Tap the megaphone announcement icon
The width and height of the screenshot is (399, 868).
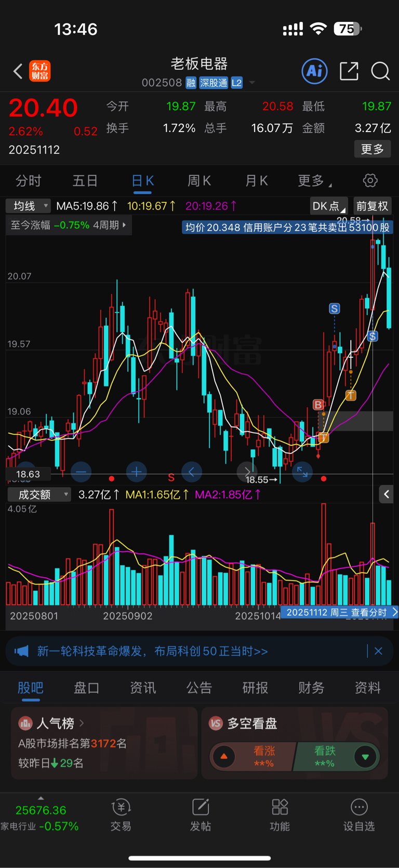(21, 651)
